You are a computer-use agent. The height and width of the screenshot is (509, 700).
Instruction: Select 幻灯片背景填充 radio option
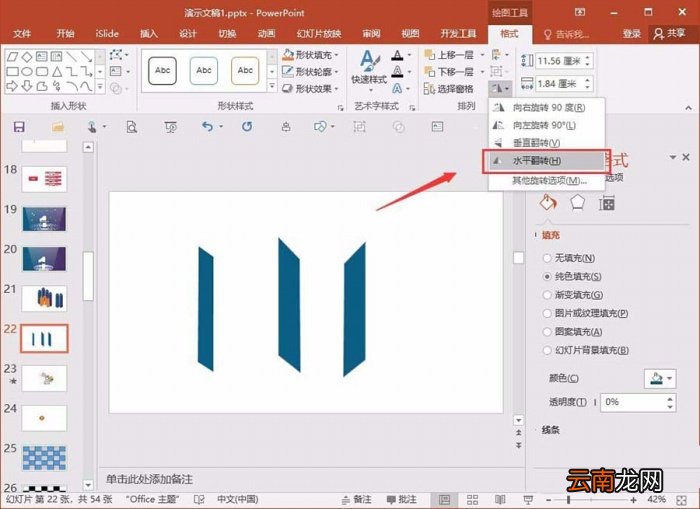[547, 350]
